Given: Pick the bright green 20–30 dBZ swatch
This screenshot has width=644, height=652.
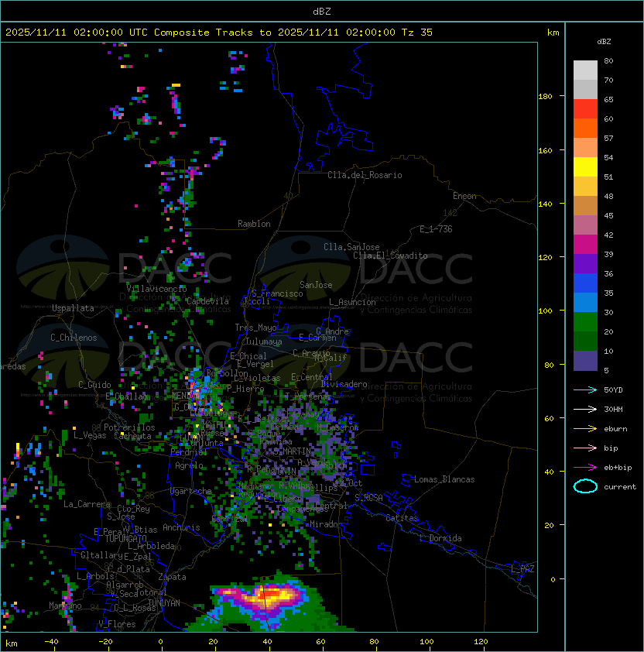Looking at the screenshot, I should [x=585, y=322].
